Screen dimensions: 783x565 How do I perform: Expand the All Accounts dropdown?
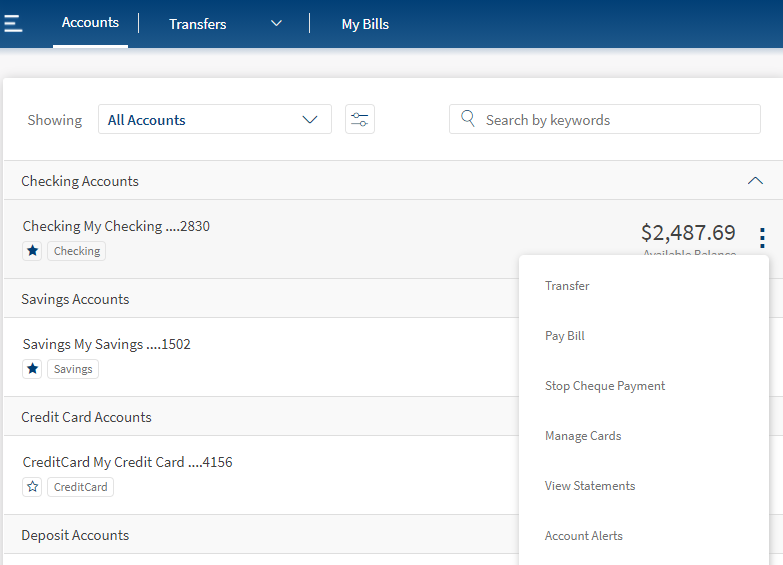click(x=214, y=120)
